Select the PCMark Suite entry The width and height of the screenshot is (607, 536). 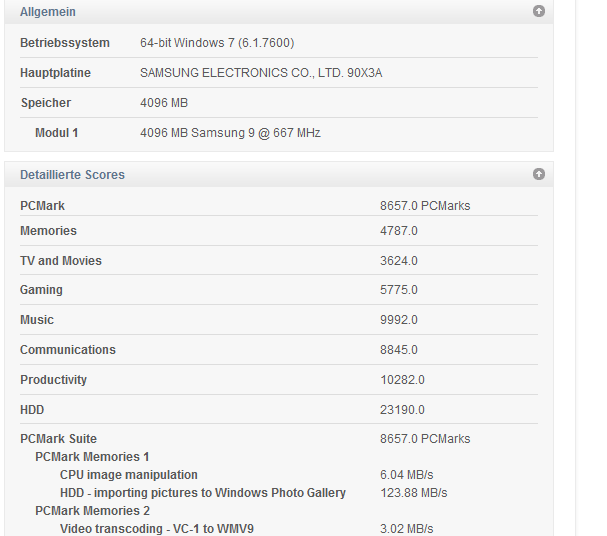click(x=58, y=439)
